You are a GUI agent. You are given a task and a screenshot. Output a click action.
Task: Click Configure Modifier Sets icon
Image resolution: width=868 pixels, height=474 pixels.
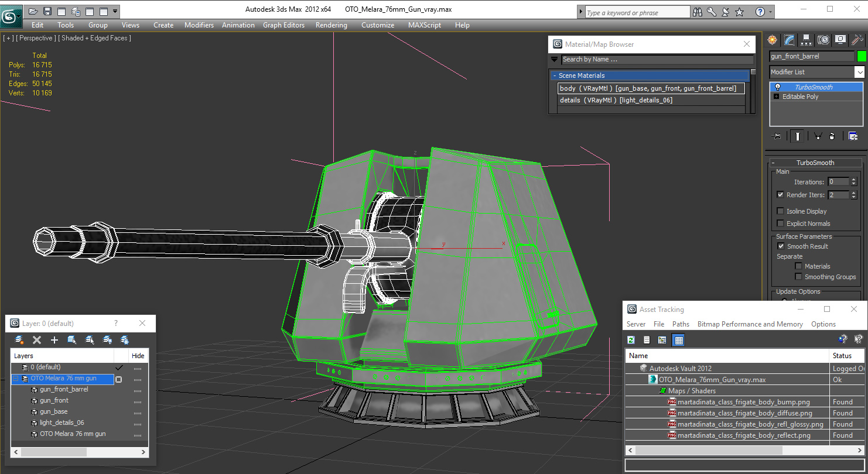tap(853, 136)
